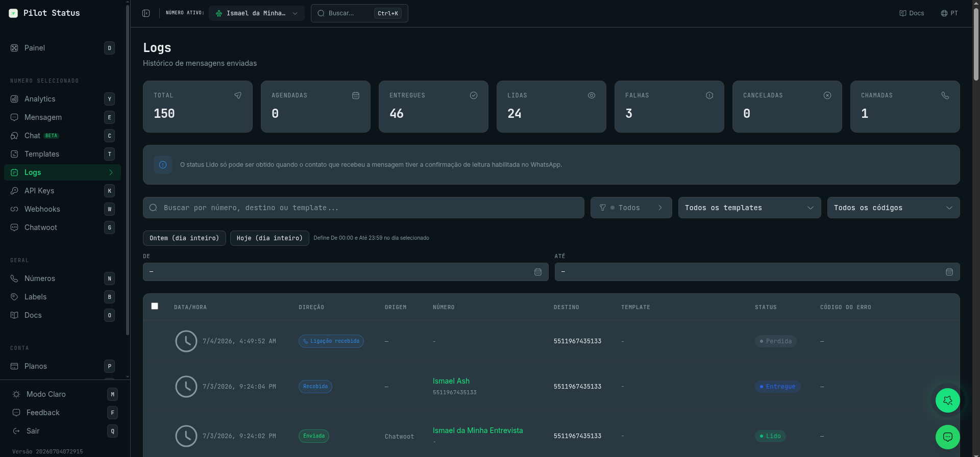Expand the active number dropdown Ismael da Minha

click(x=257, y=13)
